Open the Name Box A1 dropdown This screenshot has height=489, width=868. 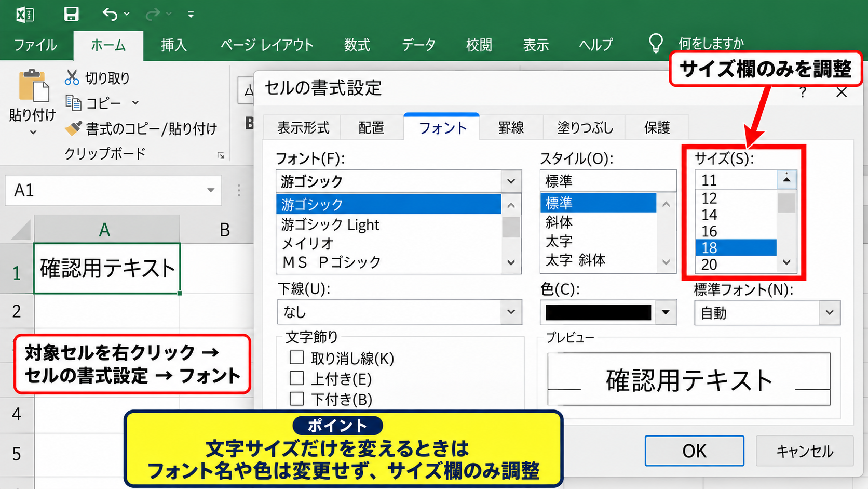tap(211, 190)
